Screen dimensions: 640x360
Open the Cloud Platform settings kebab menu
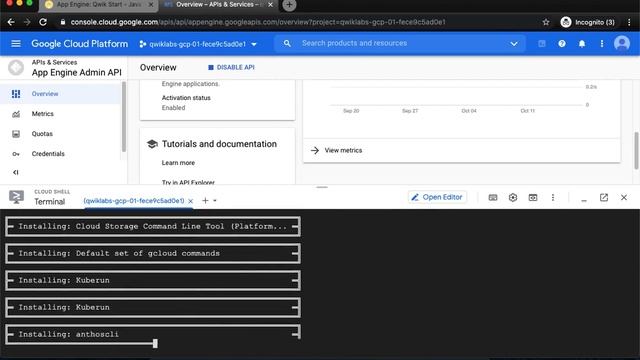[602, 43]
